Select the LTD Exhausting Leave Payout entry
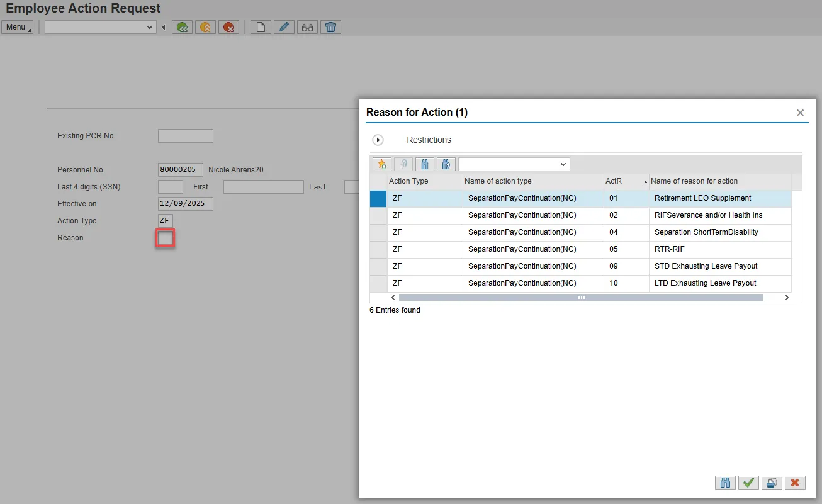Image resolution: width=822 pixels, height=504 pixels. point(705,283)
